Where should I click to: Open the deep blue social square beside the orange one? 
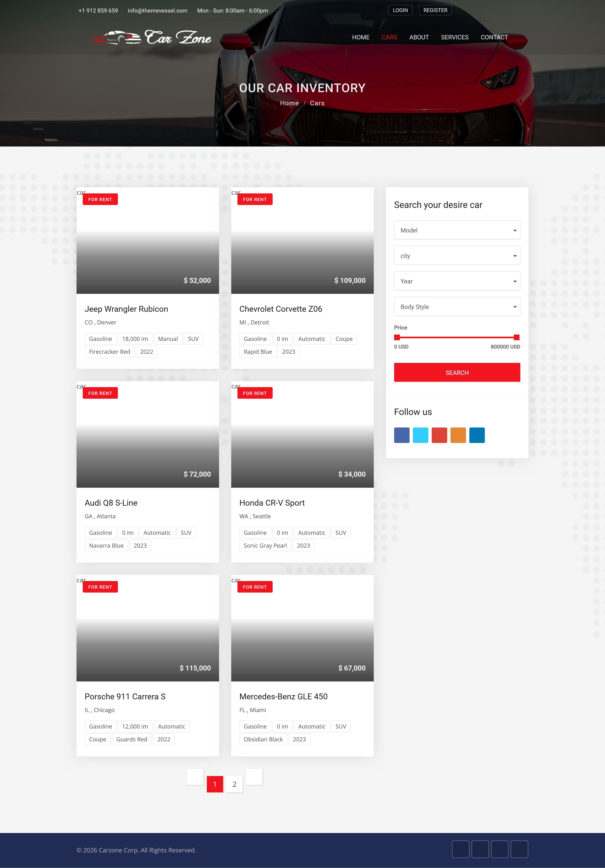477,435
